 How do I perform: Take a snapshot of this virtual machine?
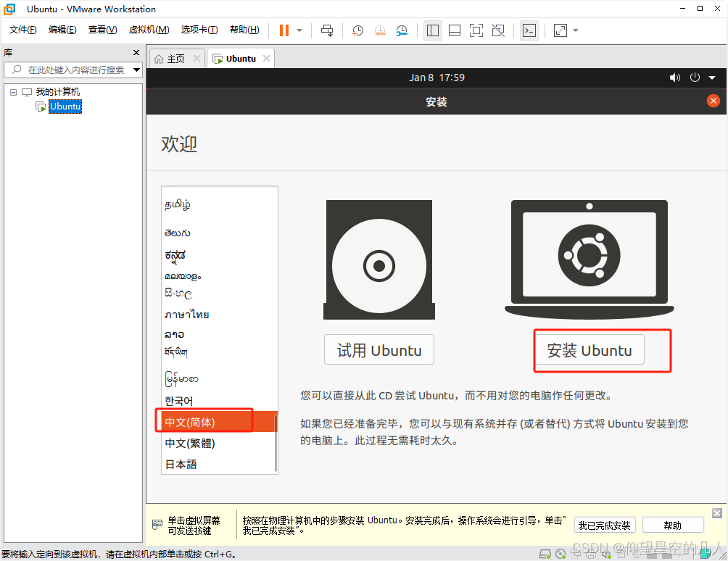pyautogui.click(x=357, y=30)
